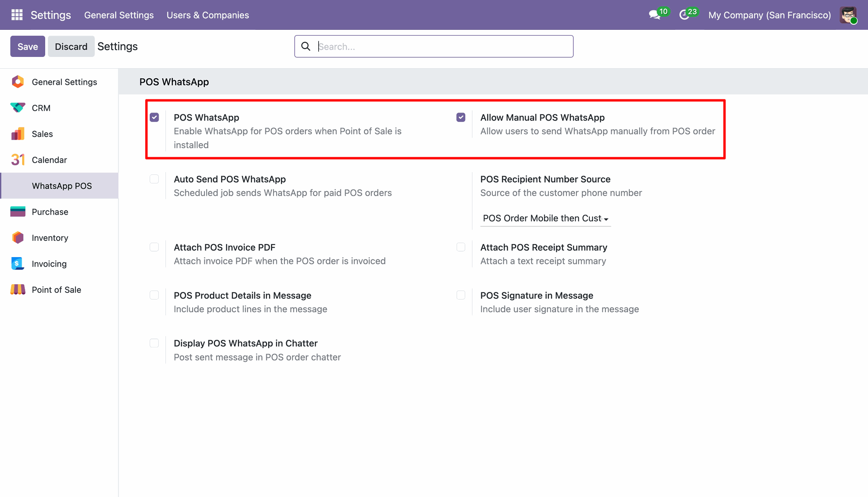Click the Auto Send POS WhatsApp label
Screen dimensions: 868x497
click(230, 179)
